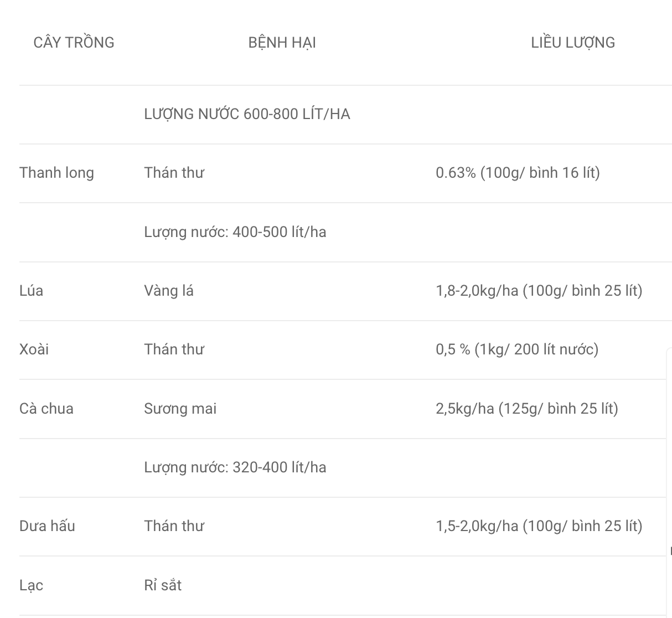Select the Sương mai disease cell
This screenshot has height=618, width=672.
[180, 409]
